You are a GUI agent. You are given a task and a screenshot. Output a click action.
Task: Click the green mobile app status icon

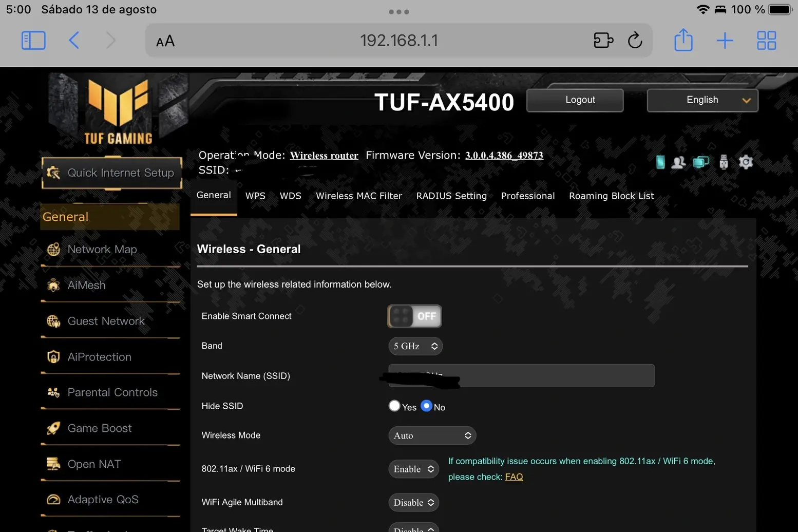pyautogui.click(x=660, y=162)
